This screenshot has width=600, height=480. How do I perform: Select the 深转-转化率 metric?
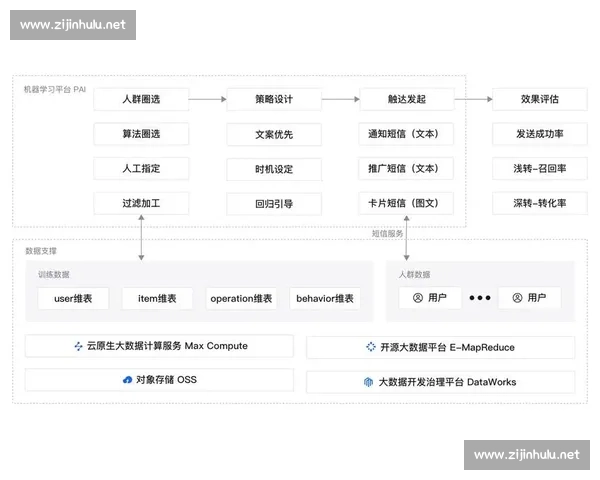(540, 204)
